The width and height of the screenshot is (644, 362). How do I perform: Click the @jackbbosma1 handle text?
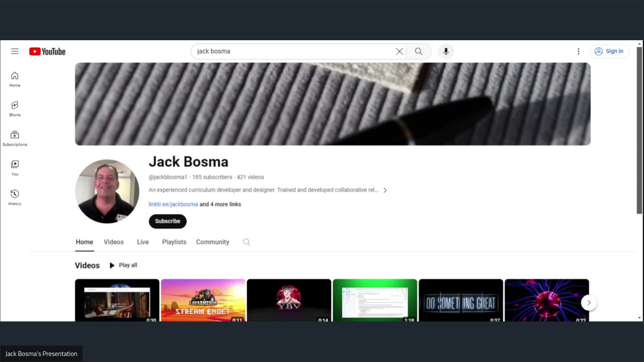168,177
